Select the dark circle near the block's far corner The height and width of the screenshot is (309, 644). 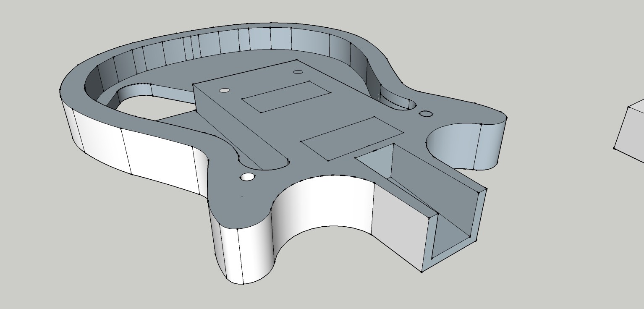[298, 72]
